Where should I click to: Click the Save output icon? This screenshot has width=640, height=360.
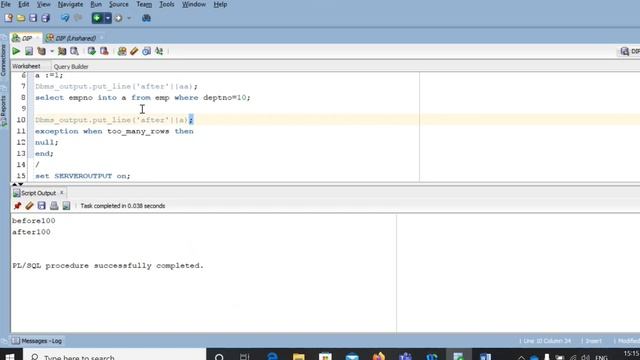click(42, 206)
